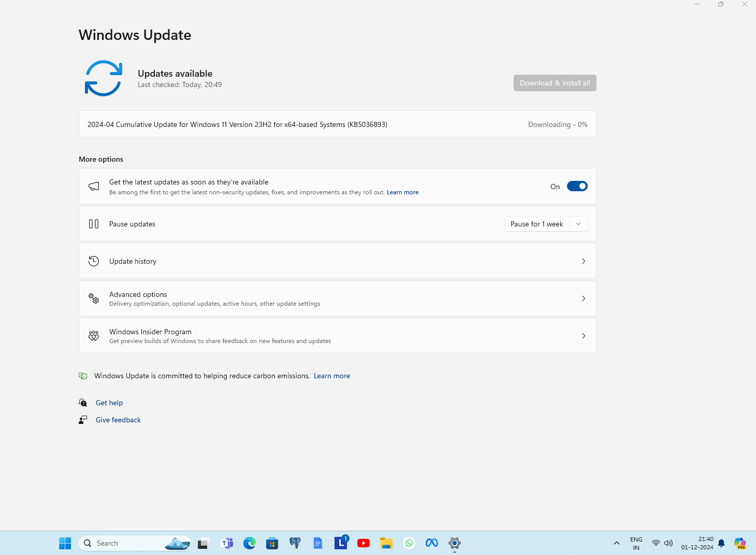Open the Windows Start menu
This screenshot has height=555, width=756.
tap(65, 543)
